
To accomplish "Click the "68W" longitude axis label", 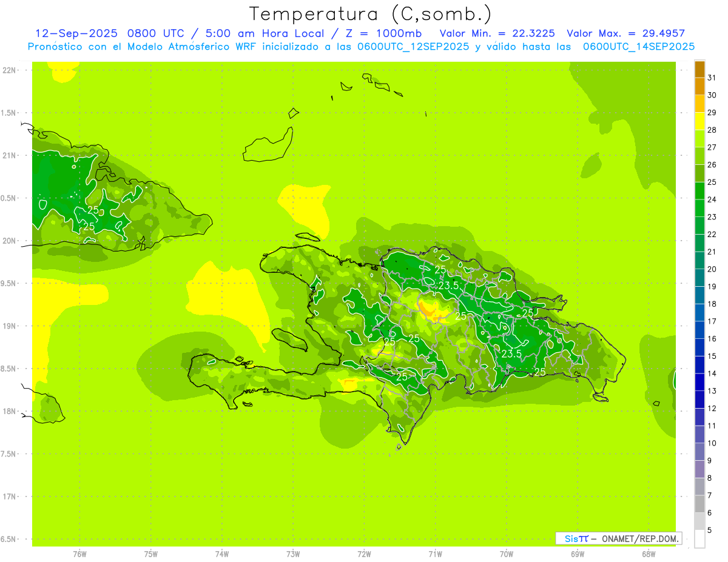I will tap(648, 554).
